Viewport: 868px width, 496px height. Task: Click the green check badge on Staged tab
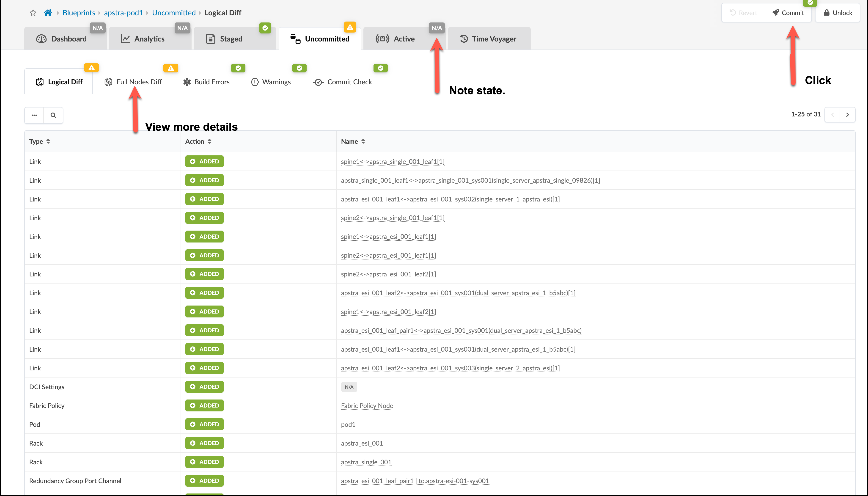[265, 28]
